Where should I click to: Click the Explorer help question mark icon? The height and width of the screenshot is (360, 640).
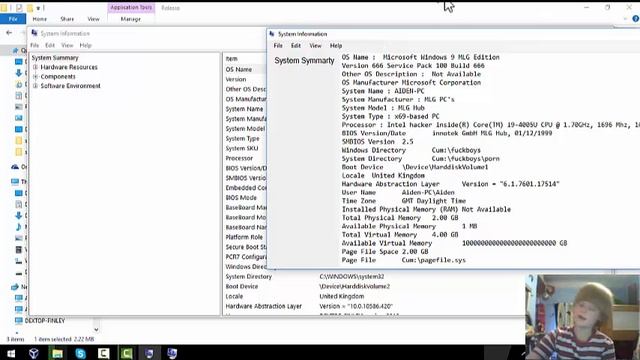point(636,19)
